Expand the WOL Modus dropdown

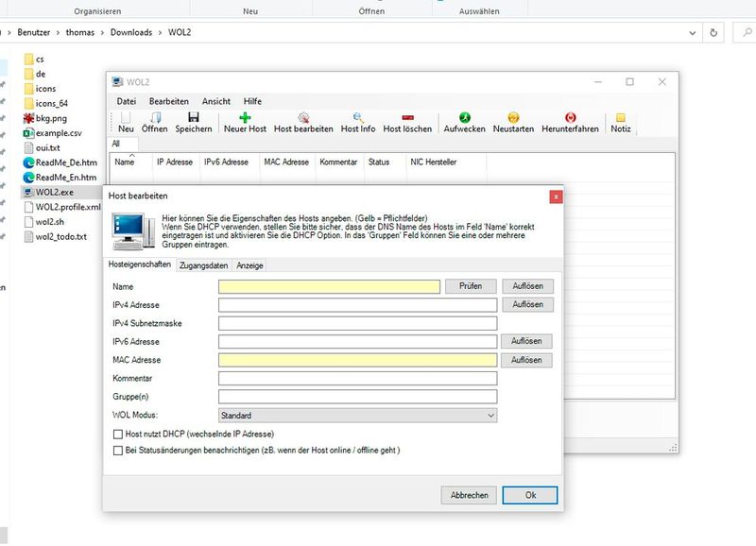tap(490, 415)
